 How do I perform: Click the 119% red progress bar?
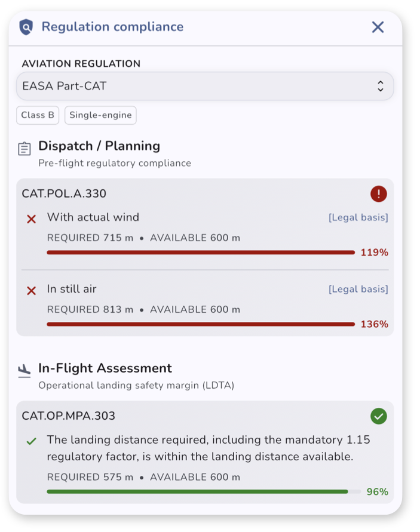click(201, 253)
